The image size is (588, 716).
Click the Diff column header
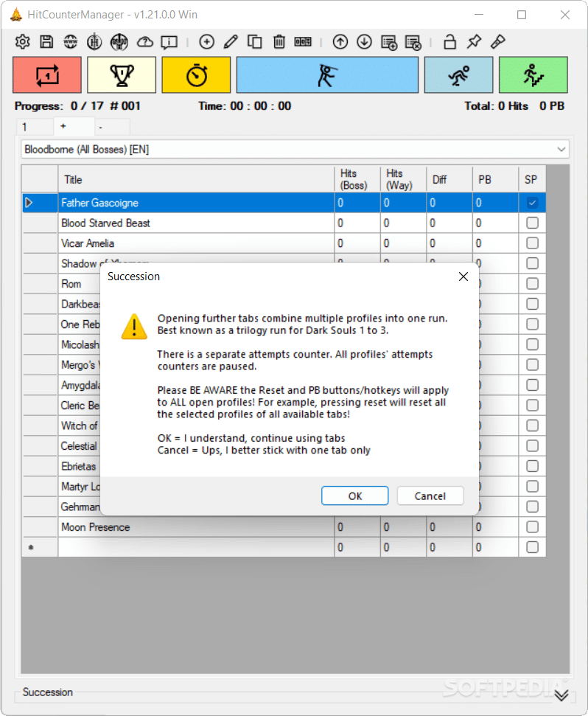tap(449, 179)
